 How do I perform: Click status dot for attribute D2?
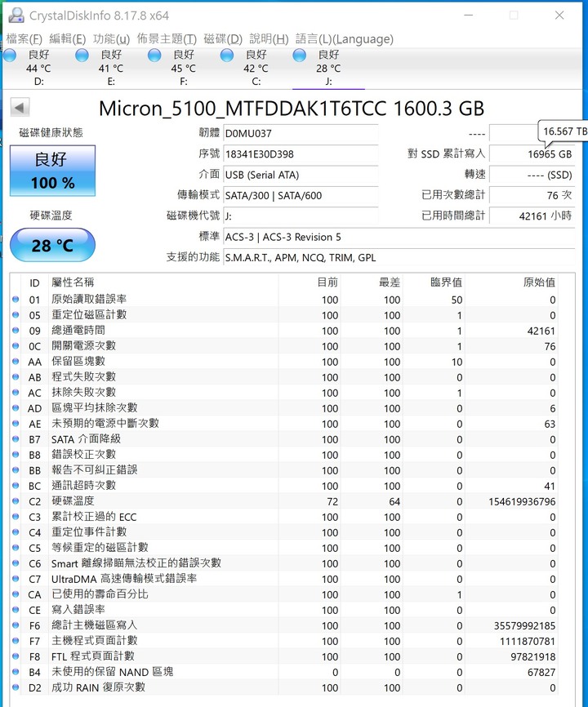point(16,687)
